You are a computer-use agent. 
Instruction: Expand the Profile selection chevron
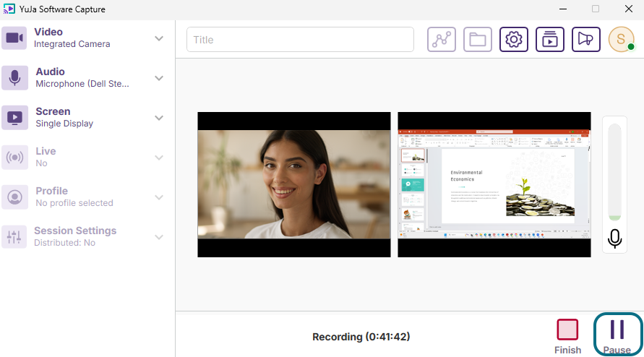(x=159, y=197)
